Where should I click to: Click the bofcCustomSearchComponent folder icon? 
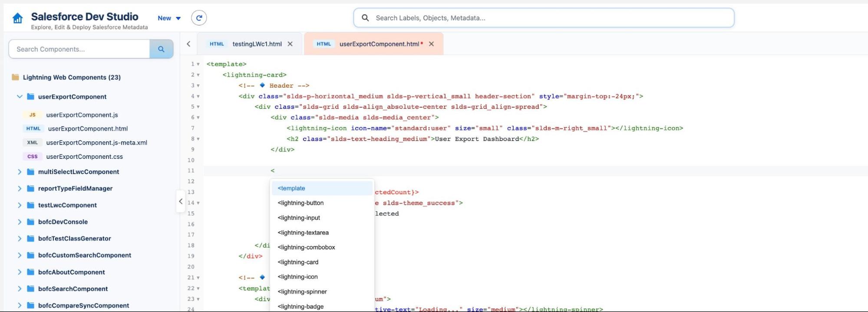click(30, 255)
